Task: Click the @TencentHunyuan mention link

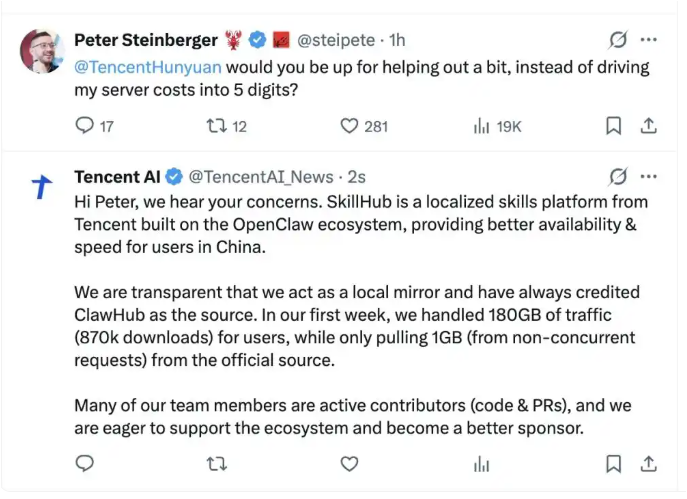Action: pyautogui.click(x=149, y=68)
